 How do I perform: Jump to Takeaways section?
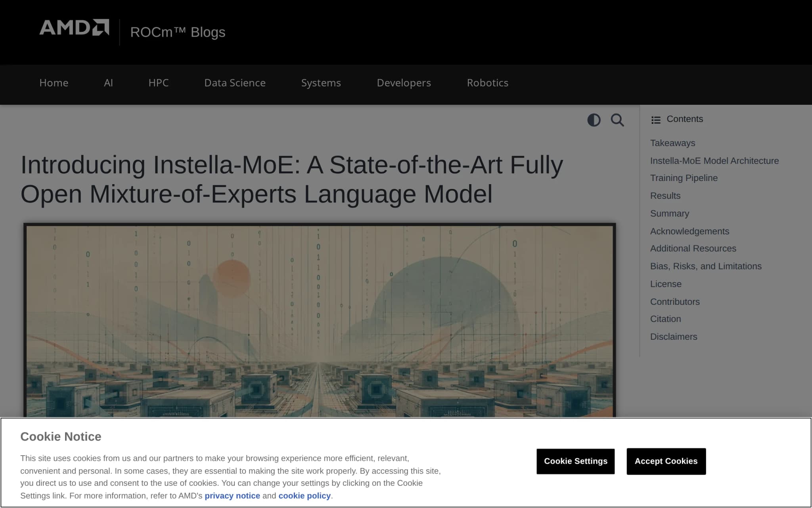coord(672,143)
